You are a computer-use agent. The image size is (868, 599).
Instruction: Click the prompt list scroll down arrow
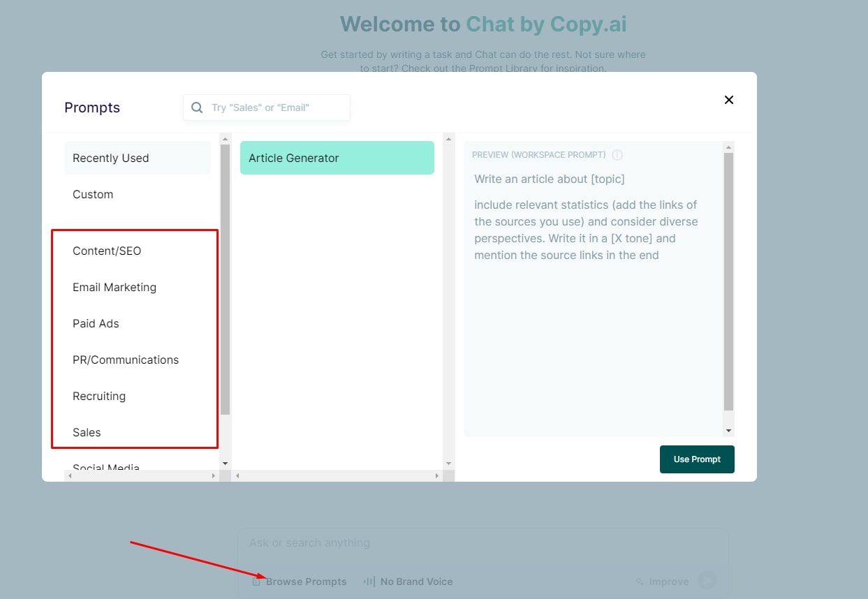point(448,463)
